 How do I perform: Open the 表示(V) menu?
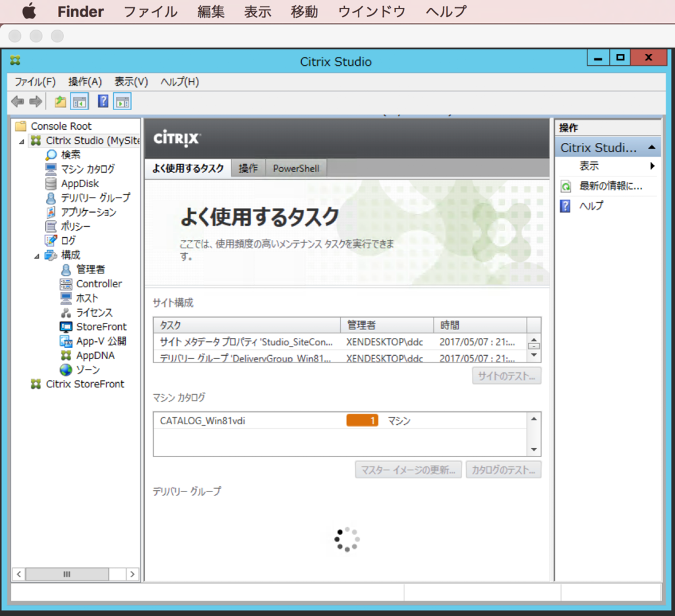[131, 82]
